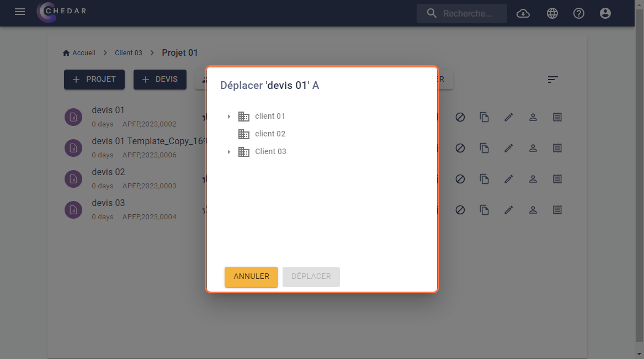644x359 pixels.
Task: Click block icon for devis 02
Action: (x=460, y=179)
